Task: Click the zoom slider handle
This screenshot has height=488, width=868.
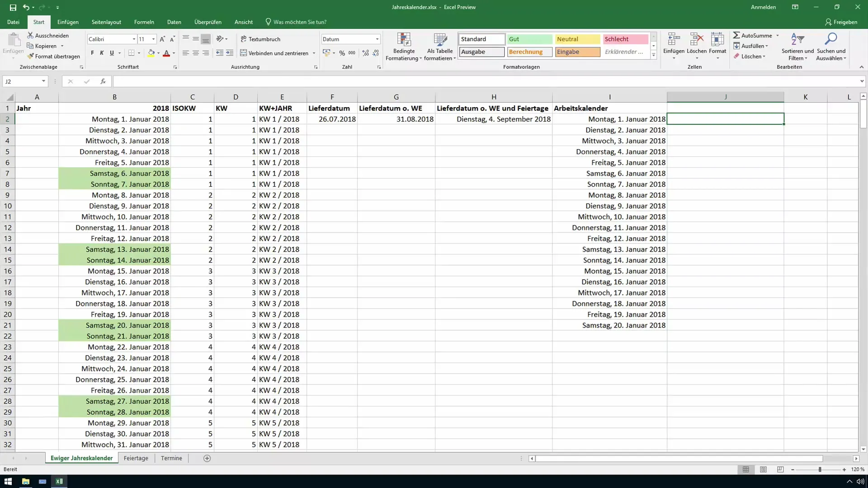Action: pos(820,469)
